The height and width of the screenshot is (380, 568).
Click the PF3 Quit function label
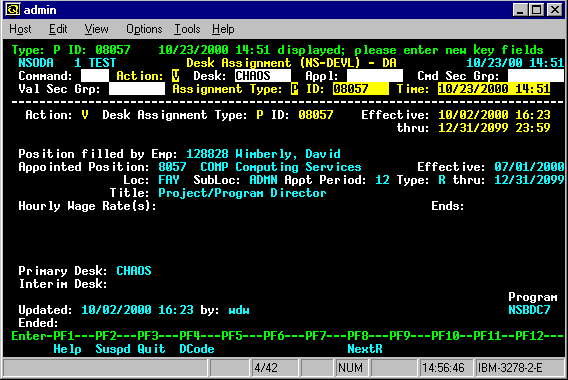pyautogui.click(x=151, y=349)
